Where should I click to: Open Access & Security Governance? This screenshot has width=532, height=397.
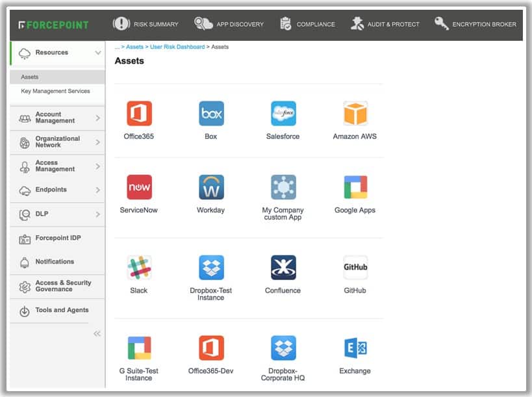click(x=57, y=286)
